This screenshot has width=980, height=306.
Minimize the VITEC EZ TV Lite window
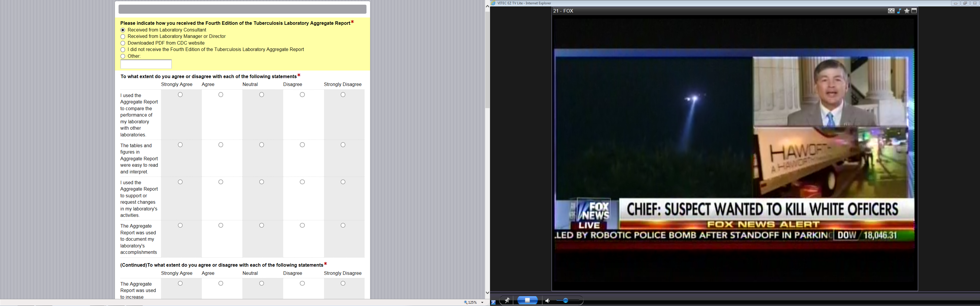pyautogui.click(x=955, y=3)
